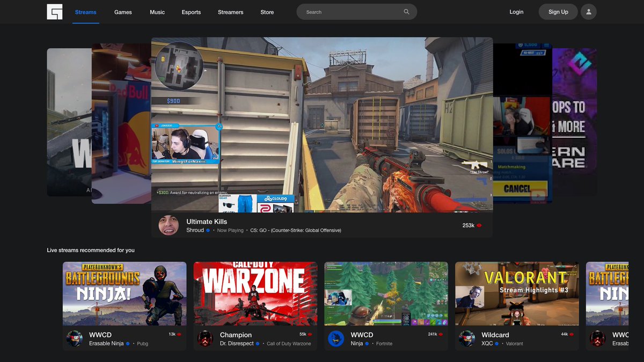Click Dr. Disrespect's avatar
Viewport: 644px width, 362px height.
coord(206,338)
